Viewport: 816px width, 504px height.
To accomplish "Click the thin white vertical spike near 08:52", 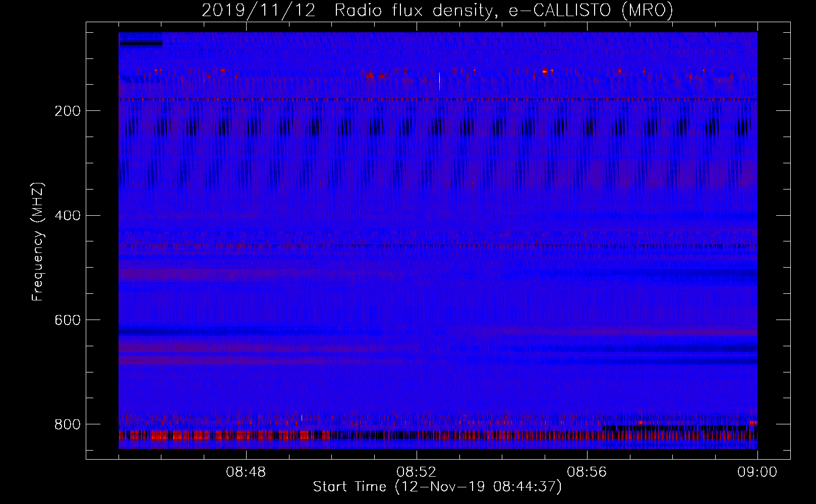I will click(439, 82).
